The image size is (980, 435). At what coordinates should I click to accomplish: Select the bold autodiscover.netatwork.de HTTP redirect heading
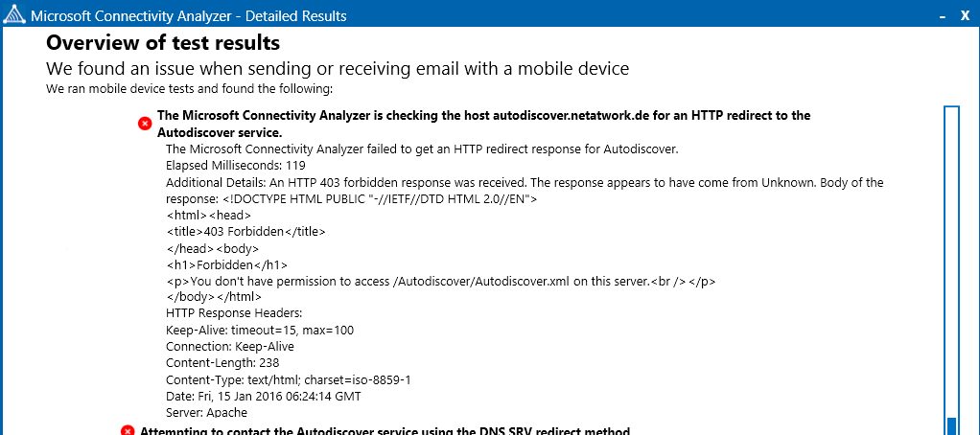click(x=483, y=124)
